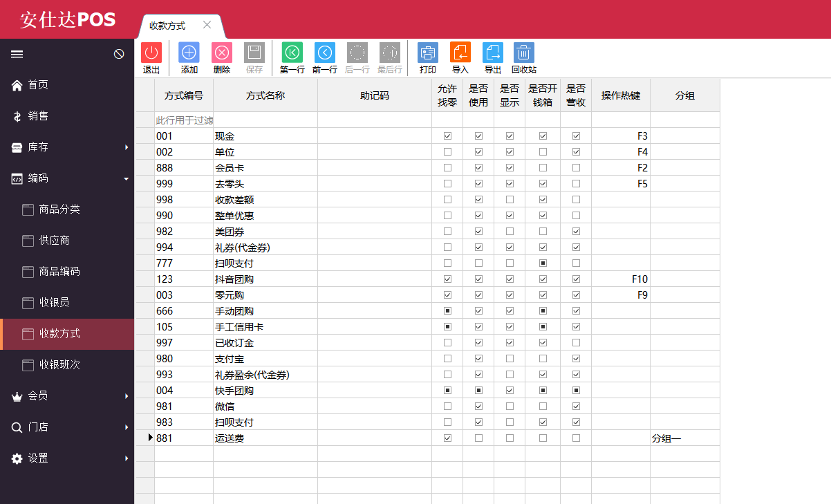Toggle 是否显示 checkbox for 会员卡 row
831x504 pixels.
tap(510, 167)
